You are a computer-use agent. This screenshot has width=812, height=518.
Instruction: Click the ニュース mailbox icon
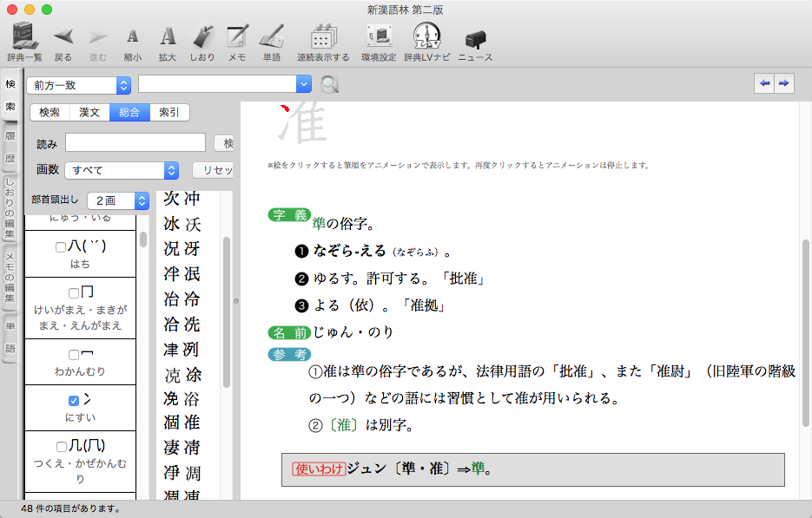[475, 39]
